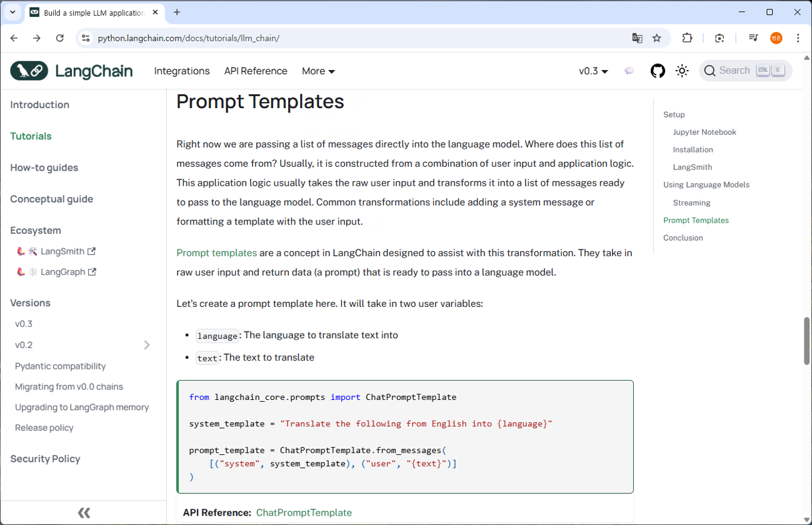Click the Prompt Templates heading
Screen dimensions: 812x525
[260, 101]
